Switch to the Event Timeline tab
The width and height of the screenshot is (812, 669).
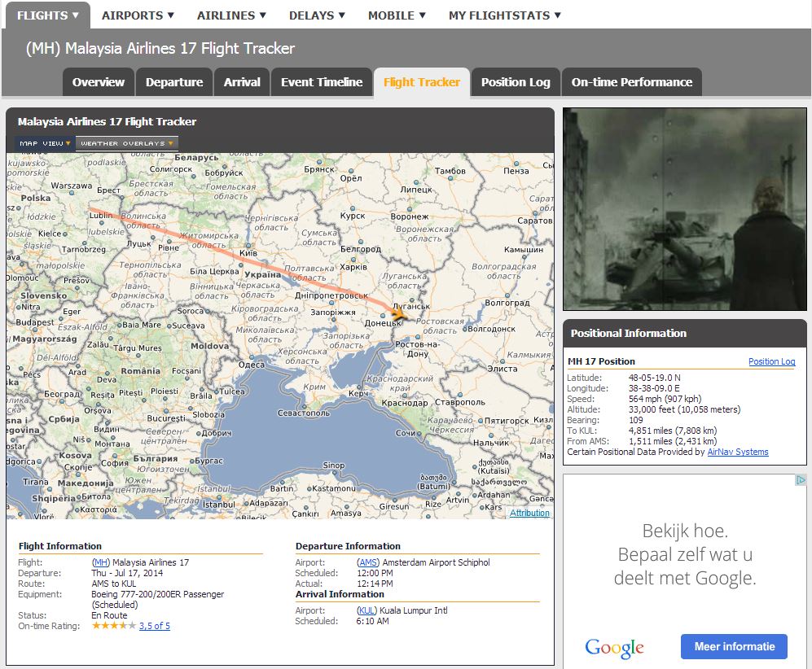tap(322, 82)
